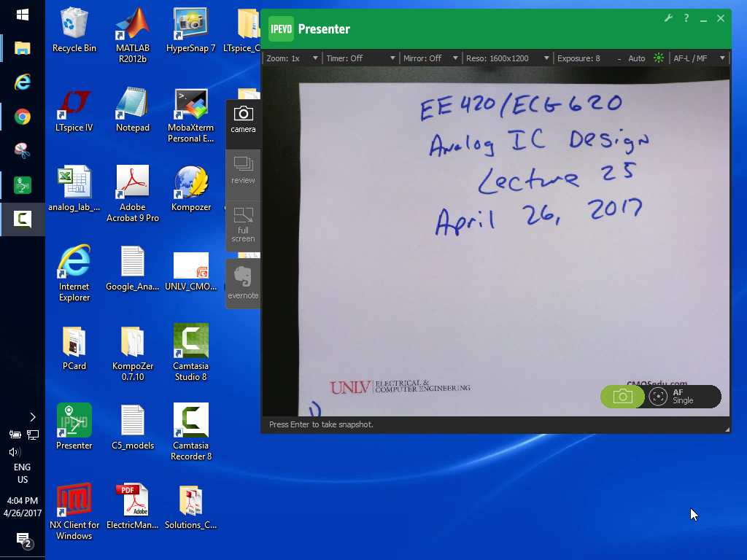Select the Presenter desktop shortcut
Screen dimensions: 747x560
[x=74, y=427]
